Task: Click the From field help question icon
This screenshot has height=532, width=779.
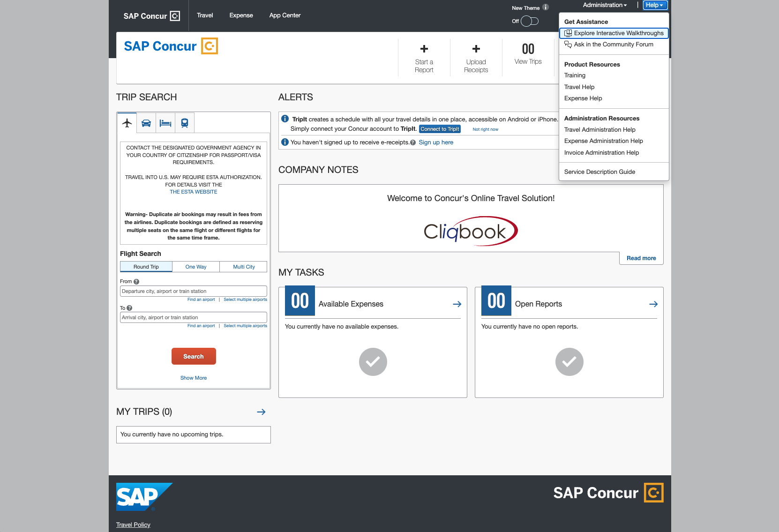Action: pos(136,282)
